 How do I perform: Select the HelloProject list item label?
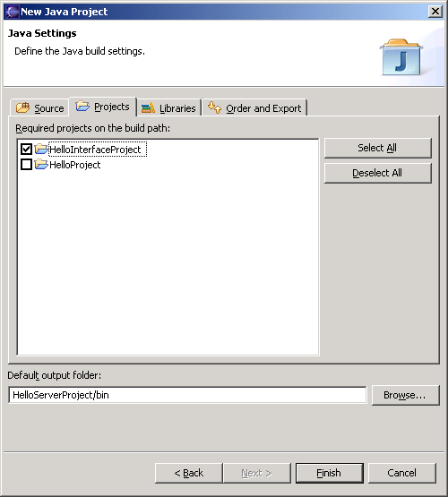pos(75,165)
